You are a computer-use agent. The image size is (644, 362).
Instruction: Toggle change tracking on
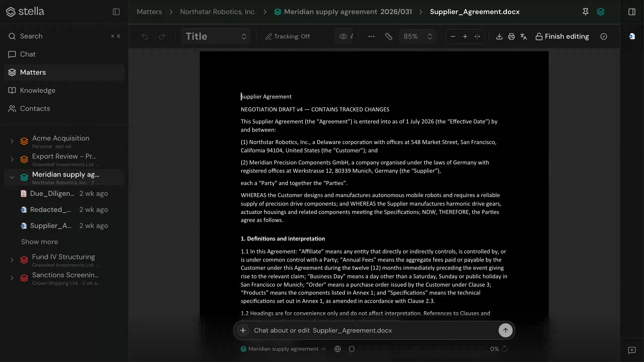[288, 37]
